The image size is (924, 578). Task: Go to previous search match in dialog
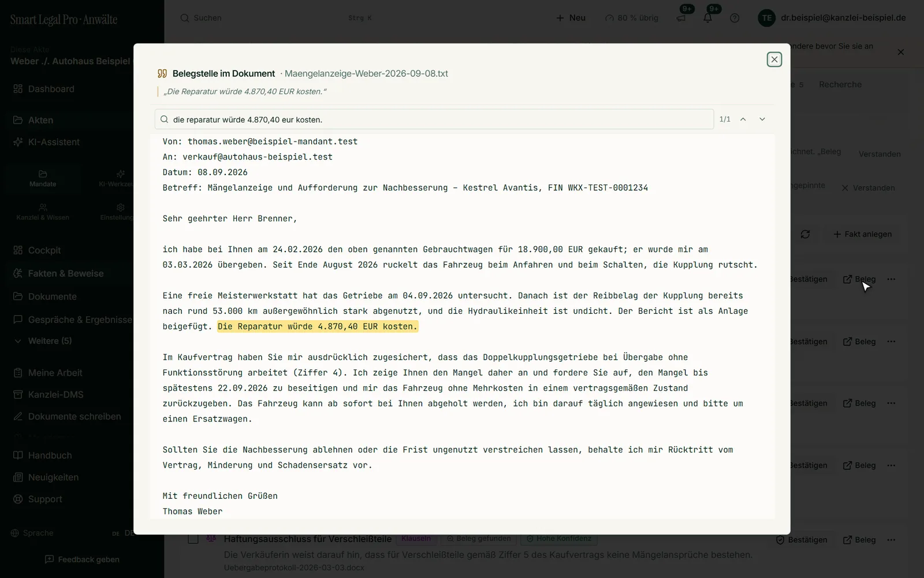tap(743, 119)
